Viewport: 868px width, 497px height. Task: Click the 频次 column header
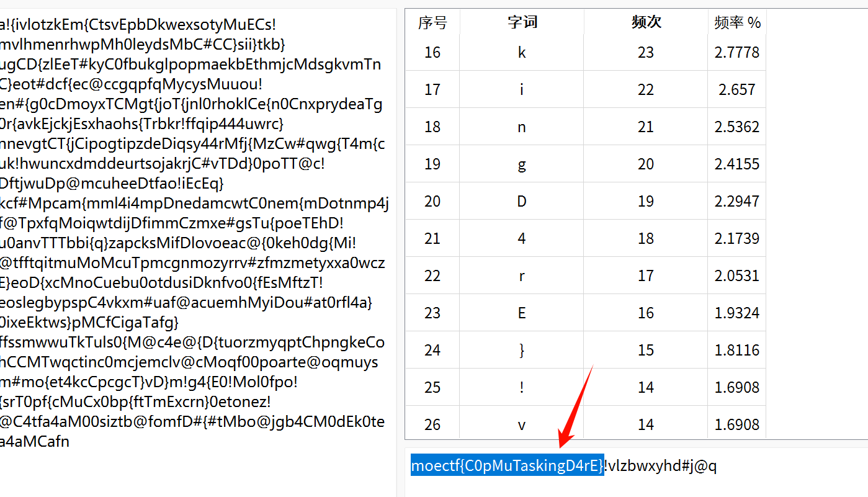[x=645, y=22]
